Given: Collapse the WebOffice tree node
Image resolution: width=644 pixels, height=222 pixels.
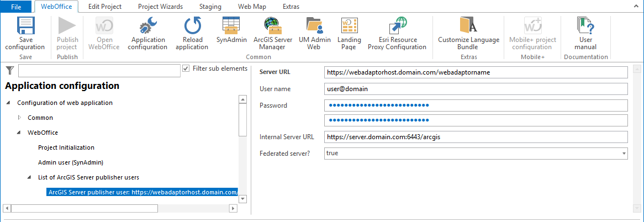Looking at the screenshot, I should pyautogui.click(x=19, y=133).
